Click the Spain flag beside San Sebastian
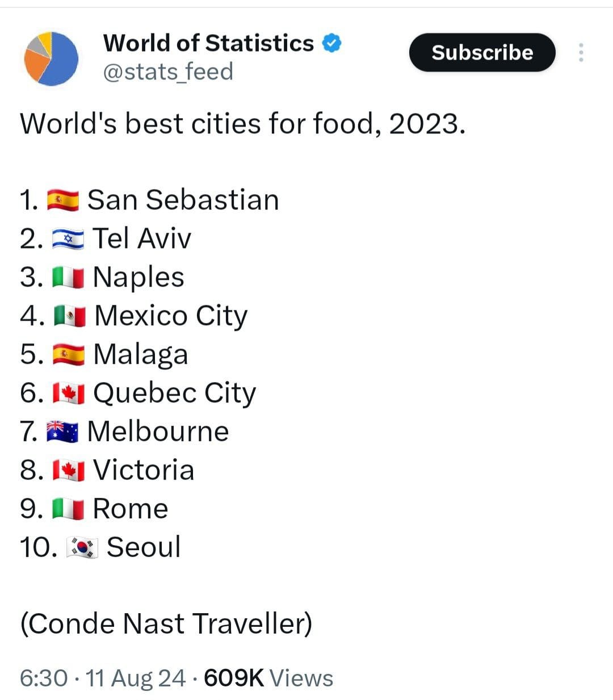Image resolution: width=613 pixels, height=700 pixels. 62,200
